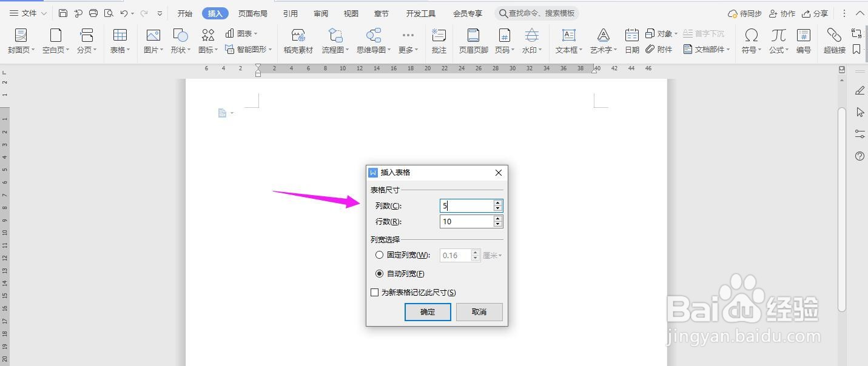This screenshot has height=366, width=868.
Task: Click the picture (图片) icon
Action: point(153,35)
